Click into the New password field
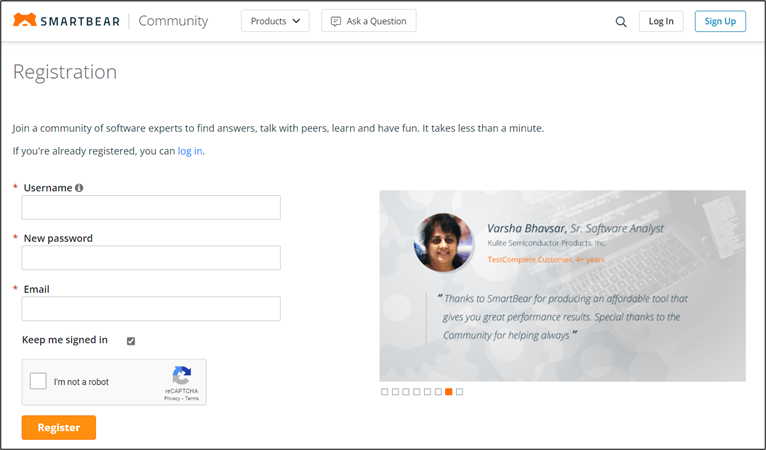The width and height of the screenshot is (766, 450). pyautogui.click(x=151, y=258)
